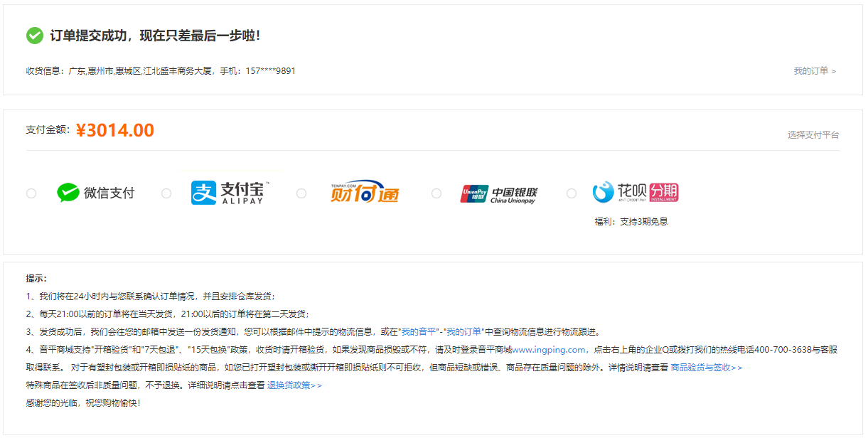This screenshot has height=438, width=868.
Task: Click the 提示： heading
Action: tap(36, 279)
